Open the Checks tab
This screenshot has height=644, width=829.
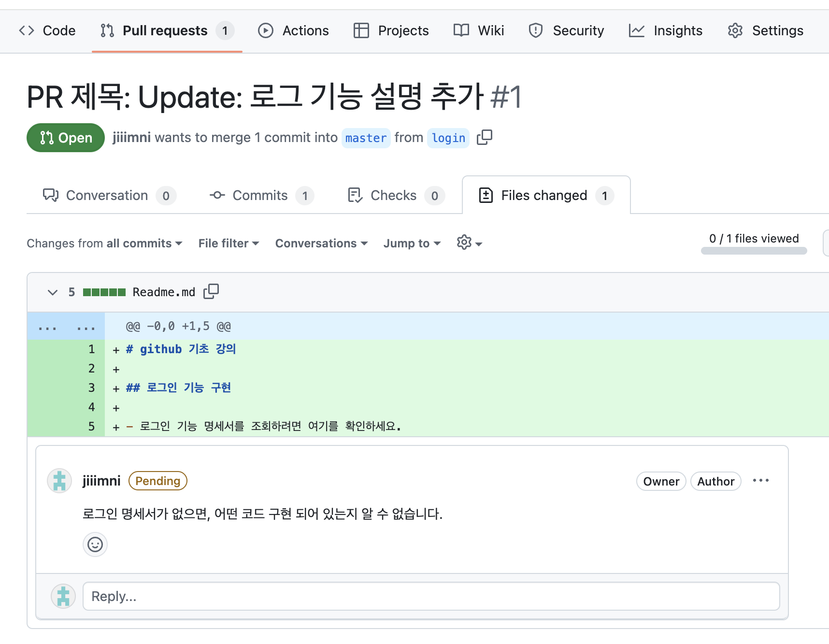396,195
